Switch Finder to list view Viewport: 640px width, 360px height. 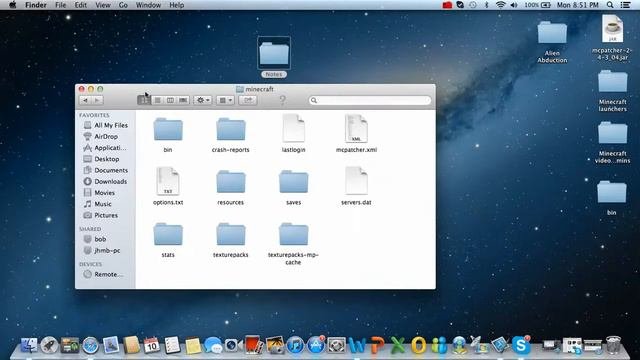(157, 100)
